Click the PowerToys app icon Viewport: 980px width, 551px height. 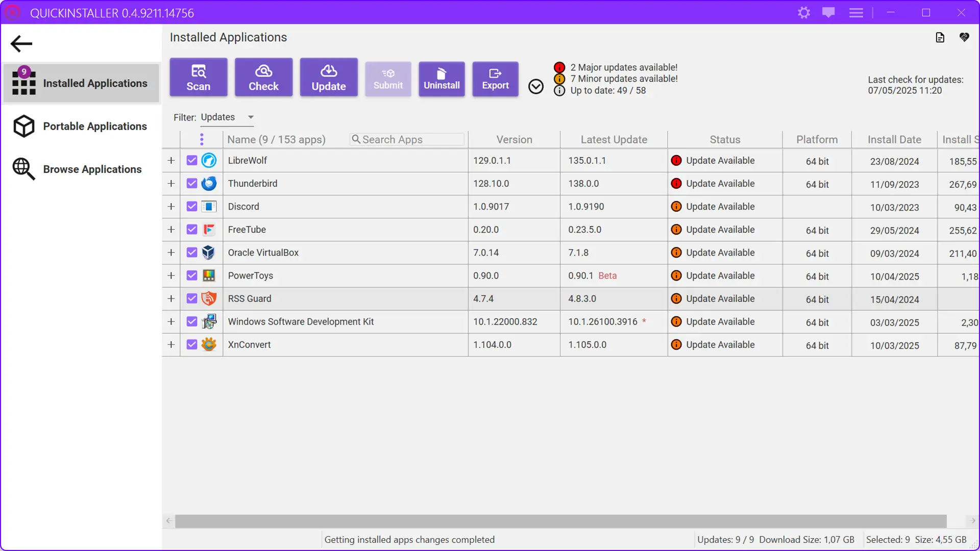tap(209, 275)
